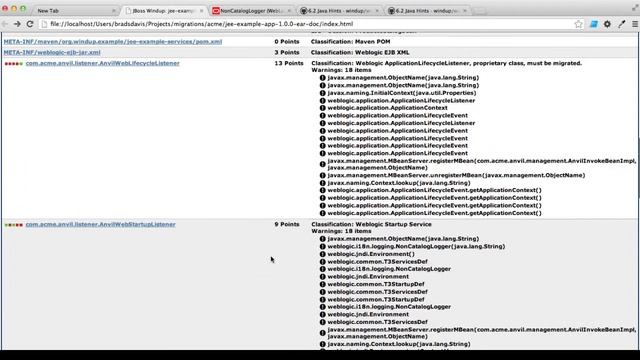Click Warnings: 18 items under 13 Points

pyautogui.click(x=341, y=70)
